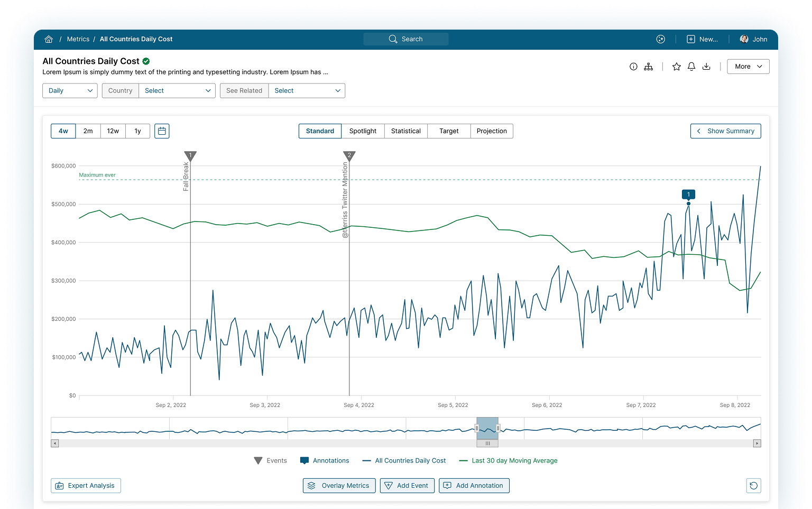Viewport: 812px width, 509px height.
Task: Click the Add Annotation button
Action: coord(474,485)
